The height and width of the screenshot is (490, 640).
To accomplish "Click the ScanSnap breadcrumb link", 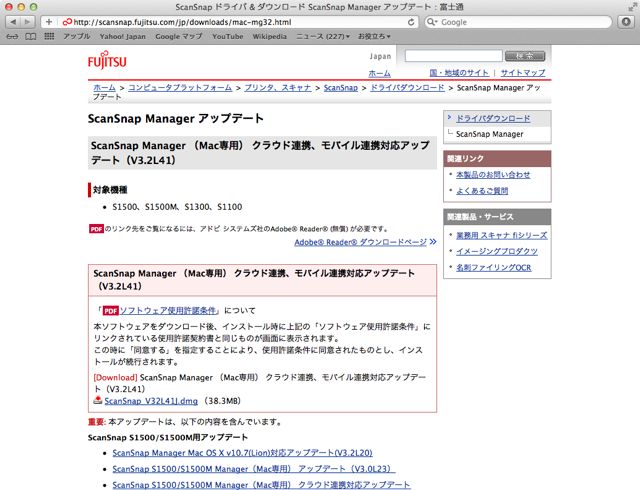I will tap(340, 87).
